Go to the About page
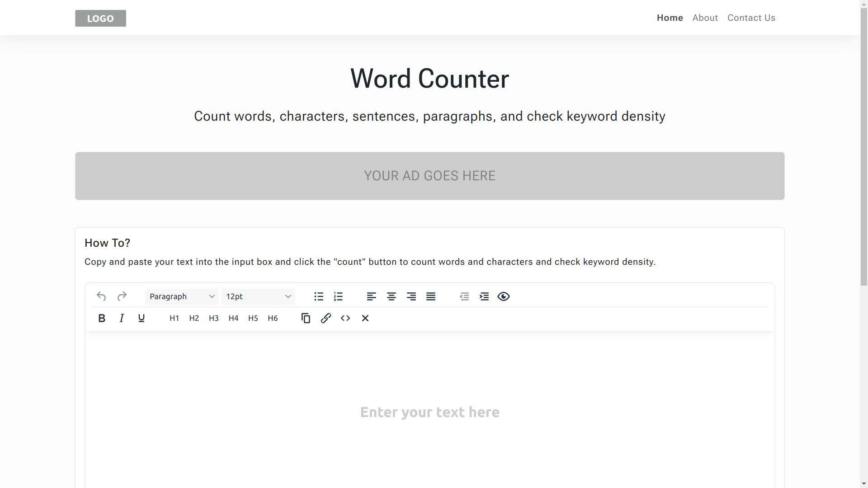 pyautogui.click(x=705, y=18)
